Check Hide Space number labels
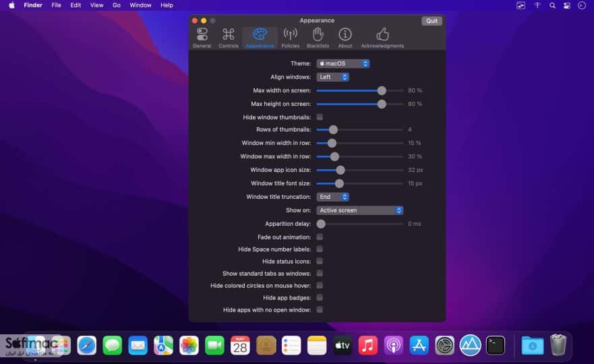 pos(320,249)
